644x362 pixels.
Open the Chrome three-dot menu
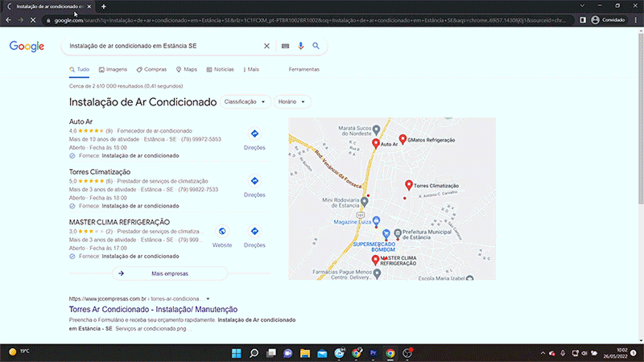636,20
